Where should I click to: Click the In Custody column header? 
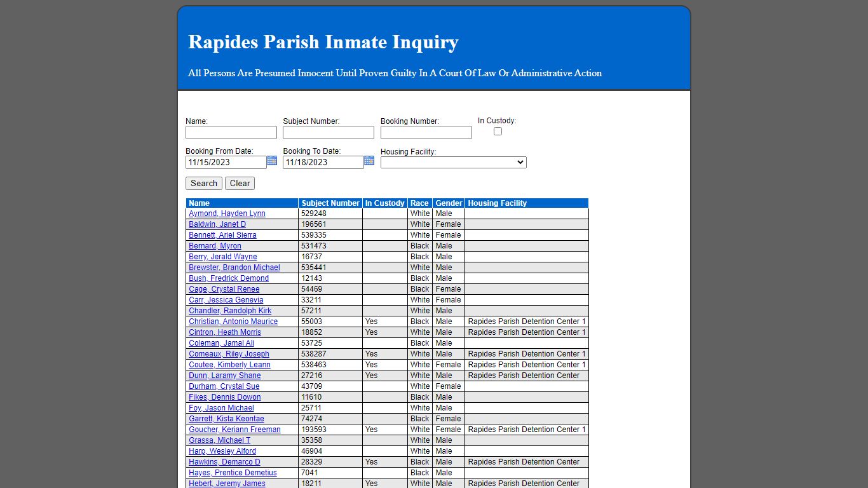click(x=385, y=203)
